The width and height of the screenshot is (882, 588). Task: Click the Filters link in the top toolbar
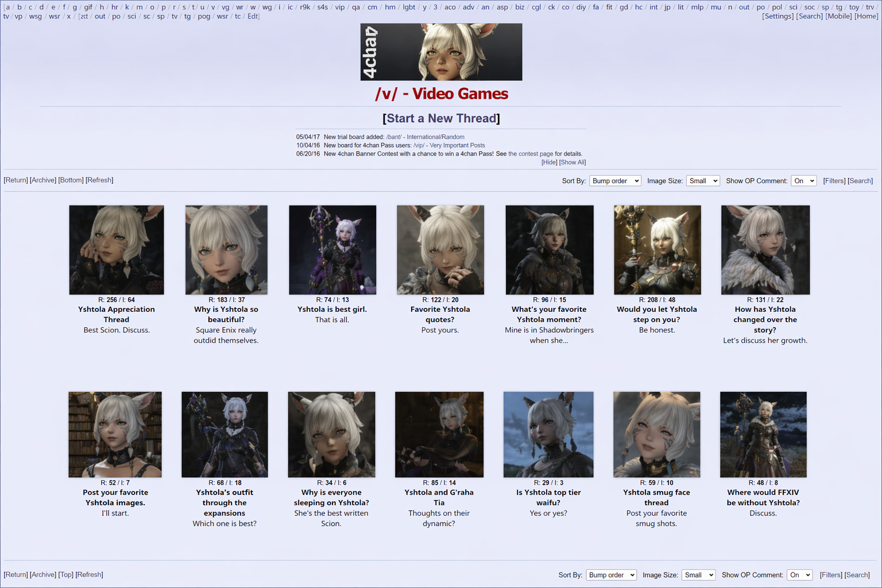834,181
